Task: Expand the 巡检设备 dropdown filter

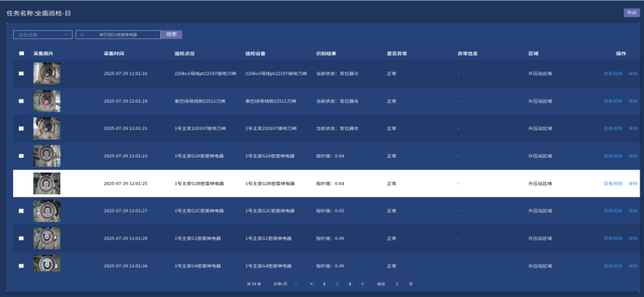Action: tap(43, 34)
